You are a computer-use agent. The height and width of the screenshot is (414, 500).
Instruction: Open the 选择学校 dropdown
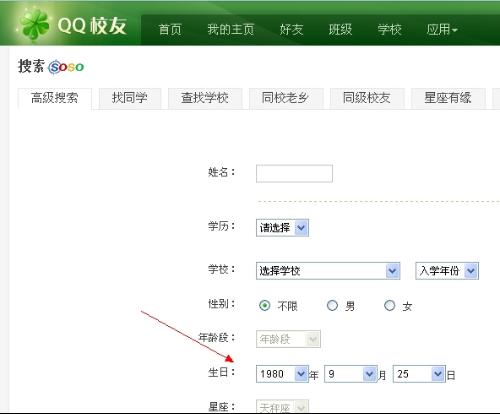coord(328,271)
